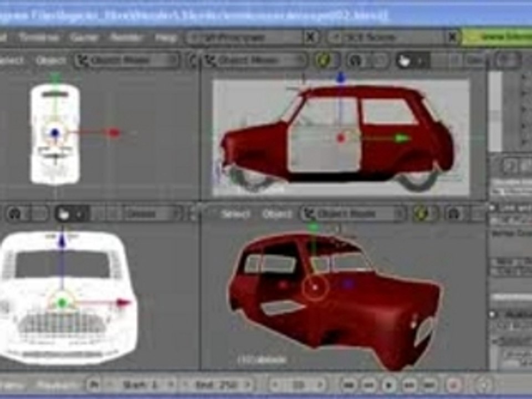The width and height of the screenshot is (532, 399).
Task: Toggle the manipulator hand icon in front-view header
Action: 63,214
